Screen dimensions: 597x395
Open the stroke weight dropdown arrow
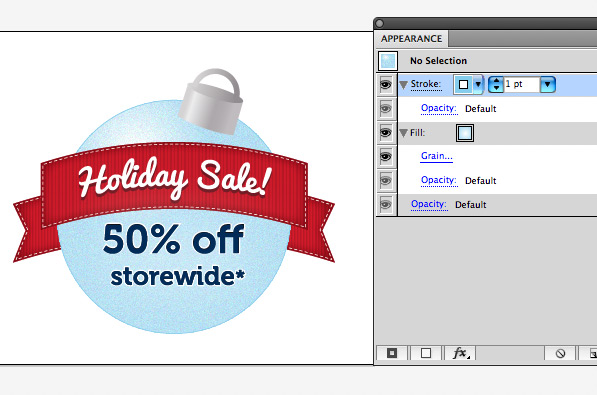coord(548,84)
